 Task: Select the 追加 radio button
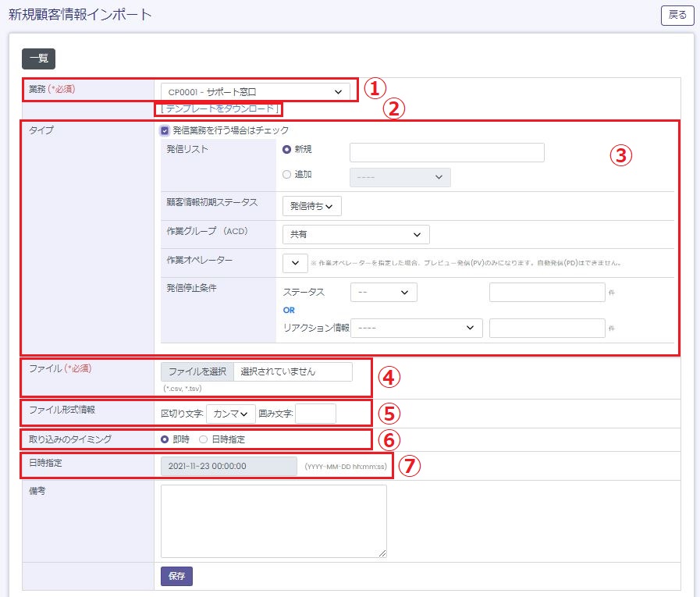[x=287, y=175]
